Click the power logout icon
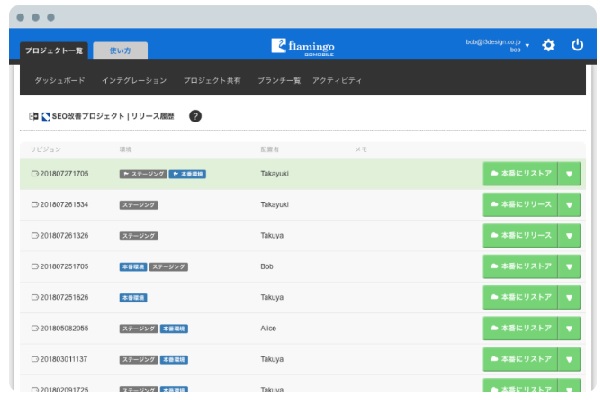Image resolution: width=600 pixels, height=400 pixels. pos(577,45)
